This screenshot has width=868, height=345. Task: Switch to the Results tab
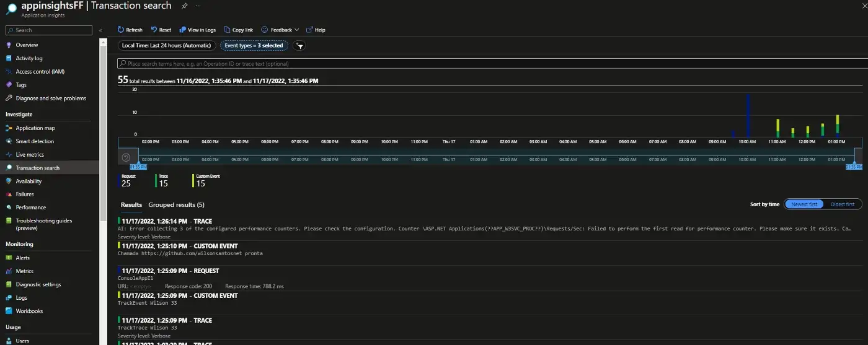pos(131,204)
